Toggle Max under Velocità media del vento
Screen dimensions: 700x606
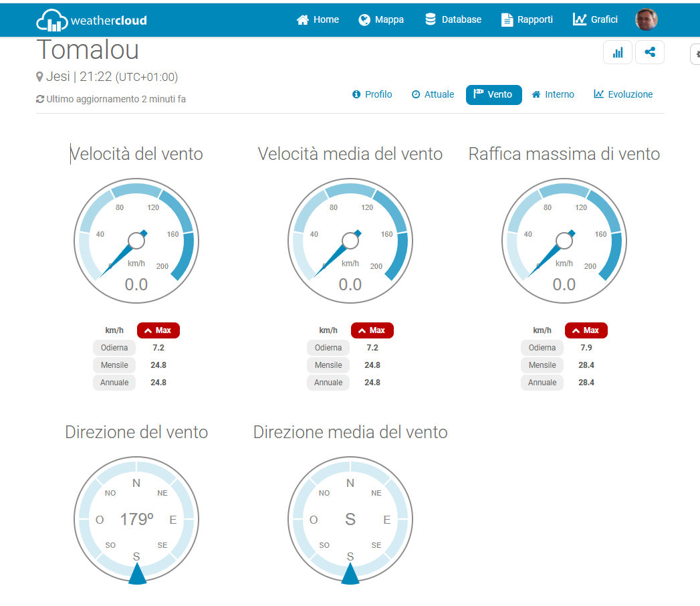(x=372, y=330)
